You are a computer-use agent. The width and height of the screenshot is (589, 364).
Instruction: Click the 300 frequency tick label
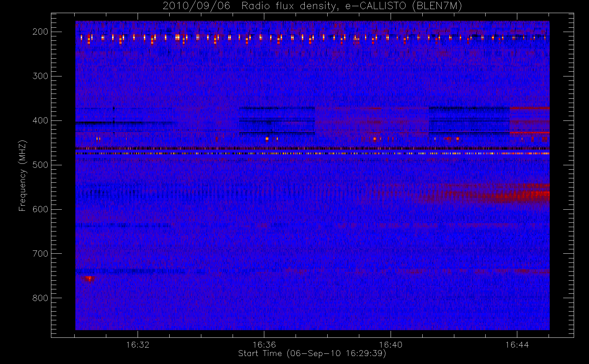(x=40, y=76)
